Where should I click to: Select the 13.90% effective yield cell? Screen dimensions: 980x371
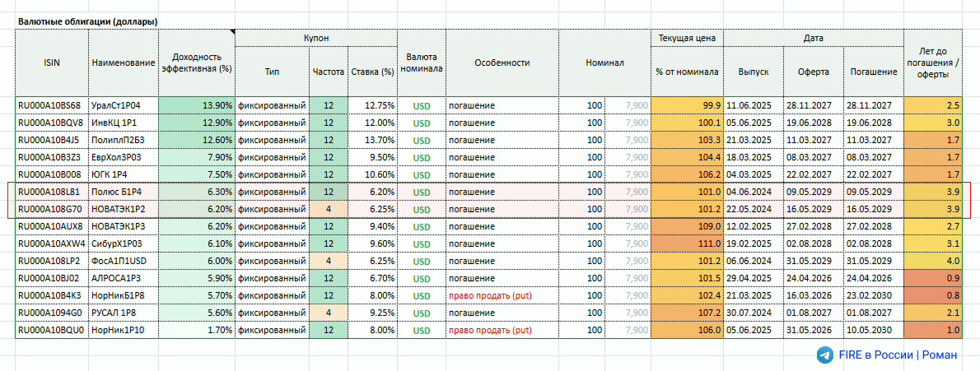pyautogui.click(x=197, y=105)
